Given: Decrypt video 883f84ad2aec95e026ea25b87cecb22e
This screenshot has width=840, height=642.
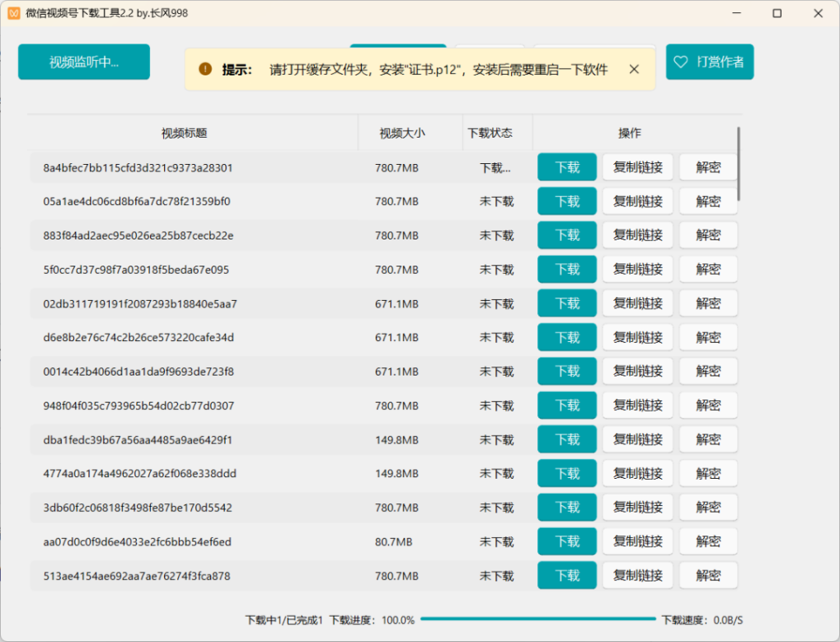Looking at the screenshot, I should tap(708, 235).
